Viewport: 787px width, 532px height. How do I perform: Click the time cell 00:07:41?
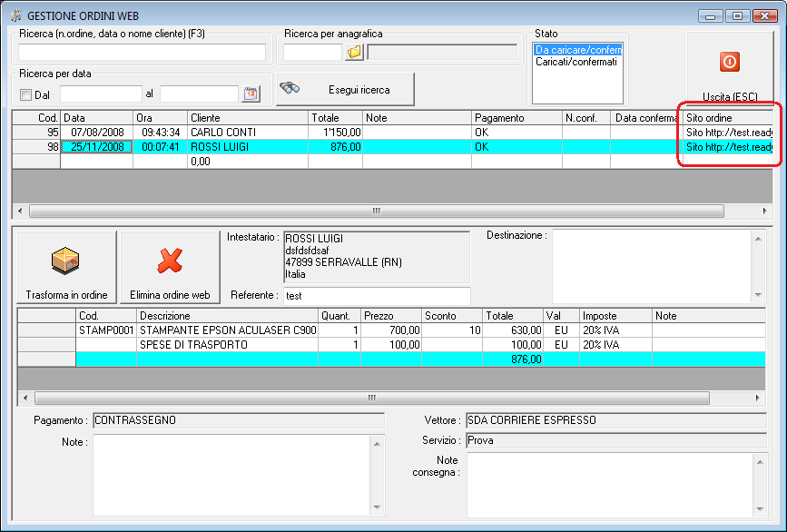point(160,147)
